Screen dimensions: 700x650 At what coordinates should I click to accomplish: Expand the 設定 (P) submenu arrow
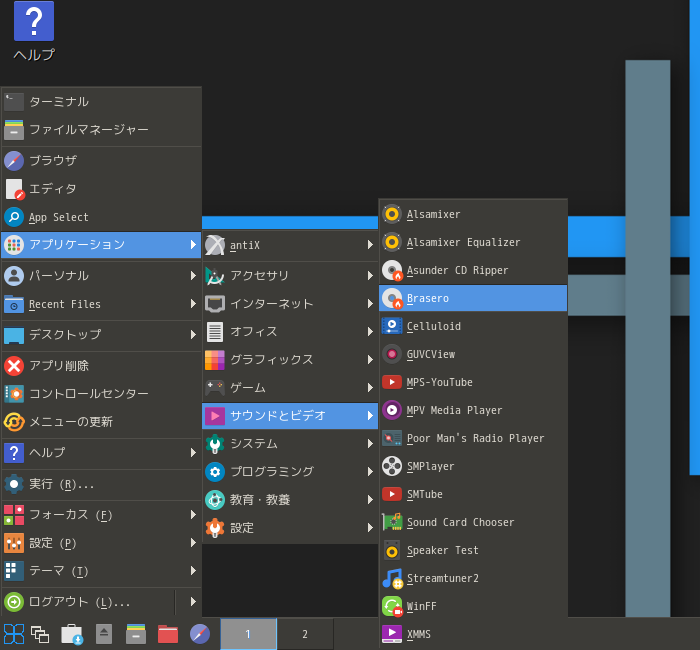click(x=193, y=542)
